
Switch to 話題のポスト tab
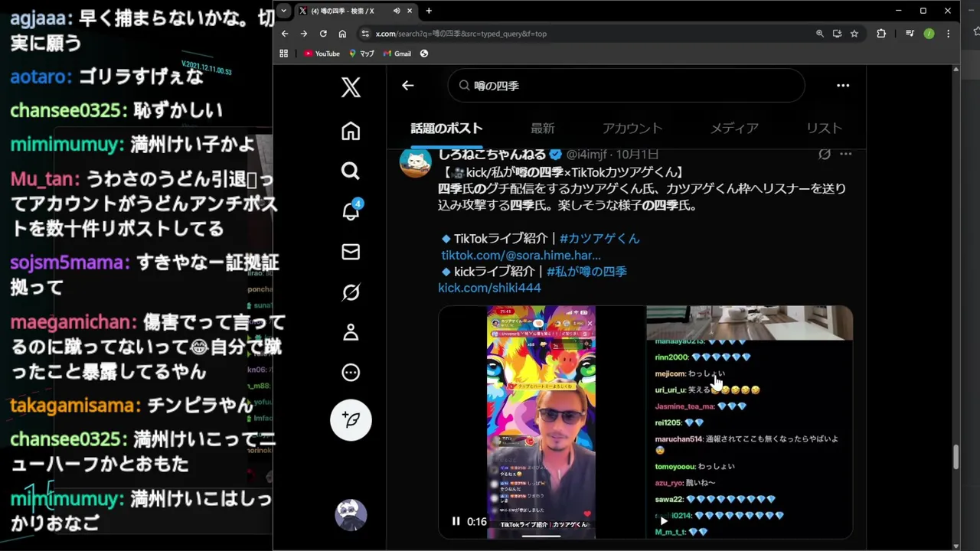tap(446, 129)
